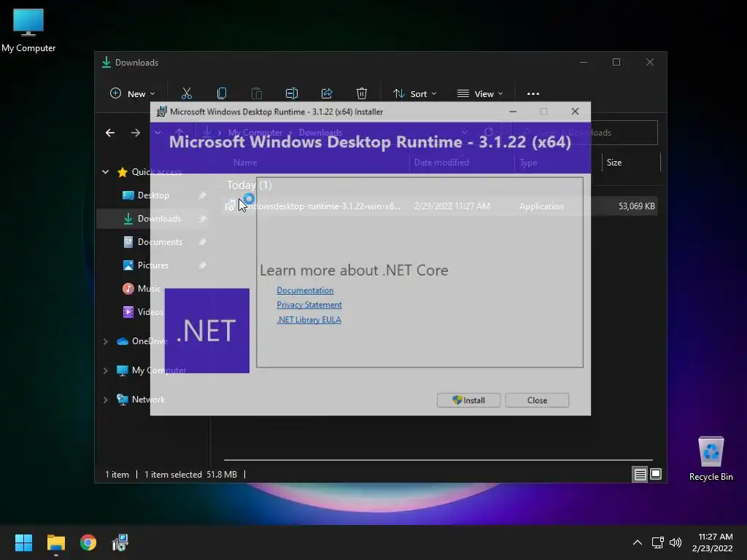The image size is (747, 560).
Task: Open the View dropdown in Explorer
Action: [x=480, y=94]
